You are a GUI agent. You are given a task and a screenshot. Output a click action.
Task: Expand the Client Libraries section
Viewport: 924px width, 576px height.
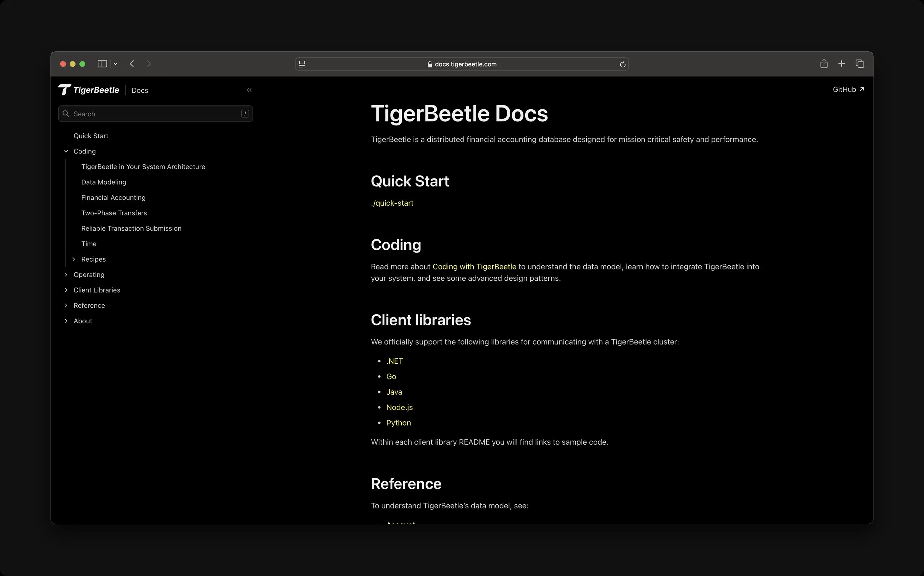[66, 290]
